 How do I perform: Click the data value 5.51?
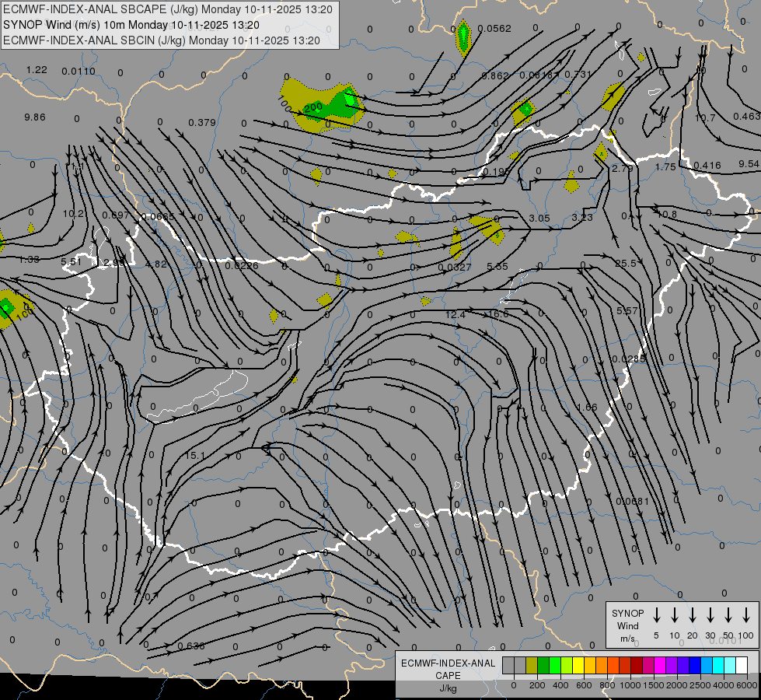pyautogui.click(x=72, y=262)
